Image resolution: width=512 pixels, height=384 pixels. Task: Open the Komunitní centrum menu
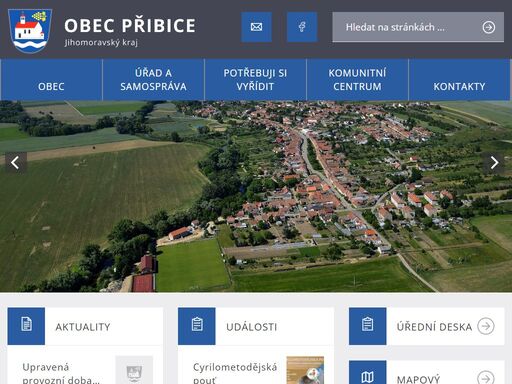click(x=357, y=80)
